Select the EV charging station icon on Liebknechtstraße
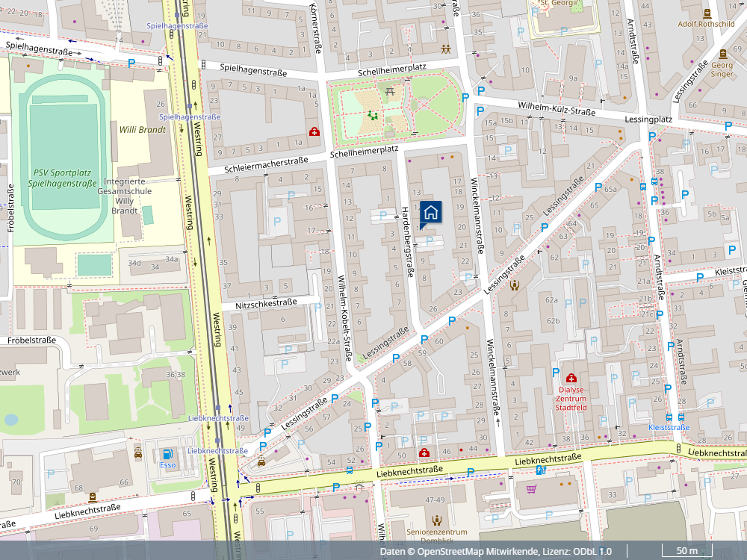747x560 pixels. 541,470
